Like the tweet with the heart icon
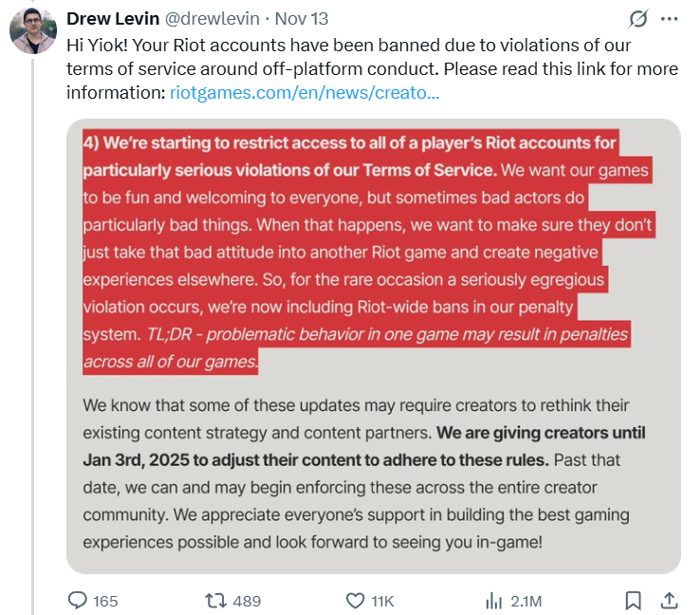 355,600
